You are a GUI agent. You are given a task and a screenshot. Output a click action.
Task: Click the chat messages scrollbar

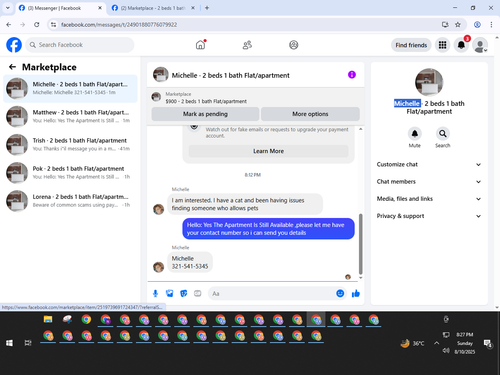coord(360,243)
